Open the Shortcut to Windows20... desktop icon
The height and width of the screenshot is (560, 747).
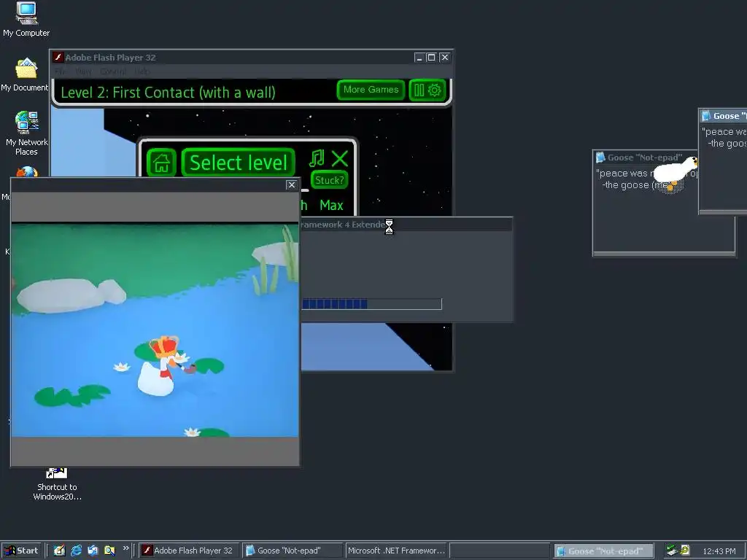57,484
